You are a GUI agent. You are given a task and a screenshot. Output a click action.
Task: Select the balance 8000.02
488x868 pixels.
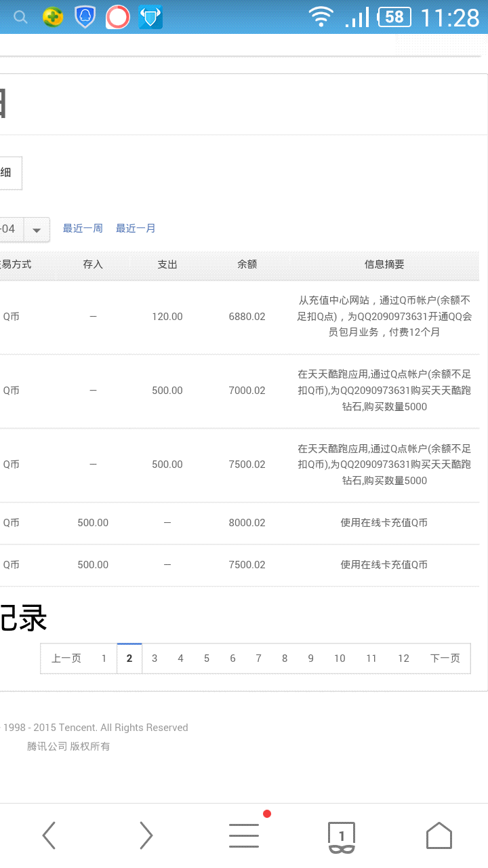pos(247,523)
